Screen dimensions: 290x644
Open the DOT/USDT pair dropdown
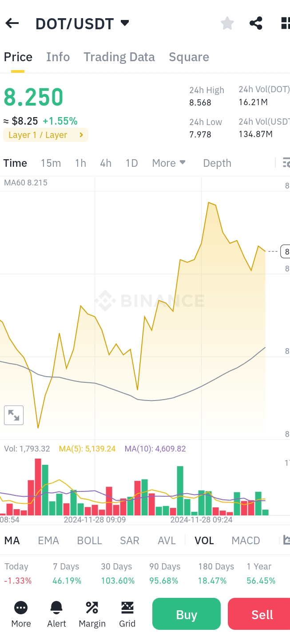tap(125, 23)
